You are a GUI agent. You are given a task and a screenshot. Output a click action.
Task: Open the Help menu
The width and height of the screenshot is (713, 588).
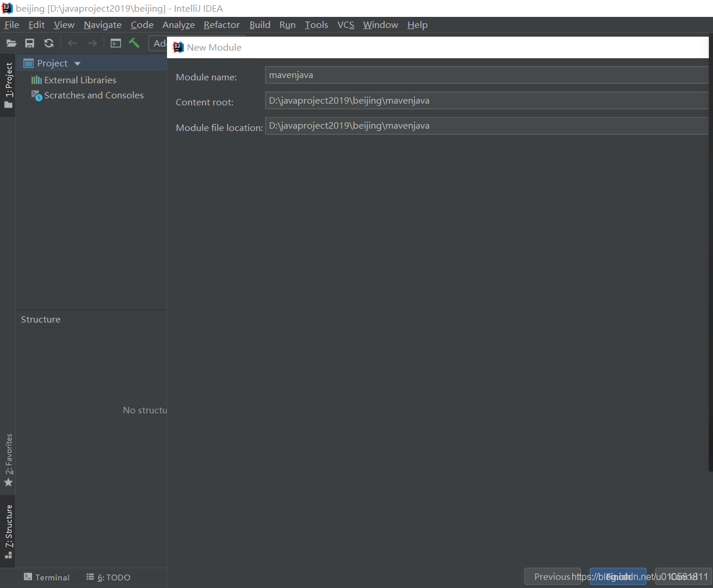[417, 24]
